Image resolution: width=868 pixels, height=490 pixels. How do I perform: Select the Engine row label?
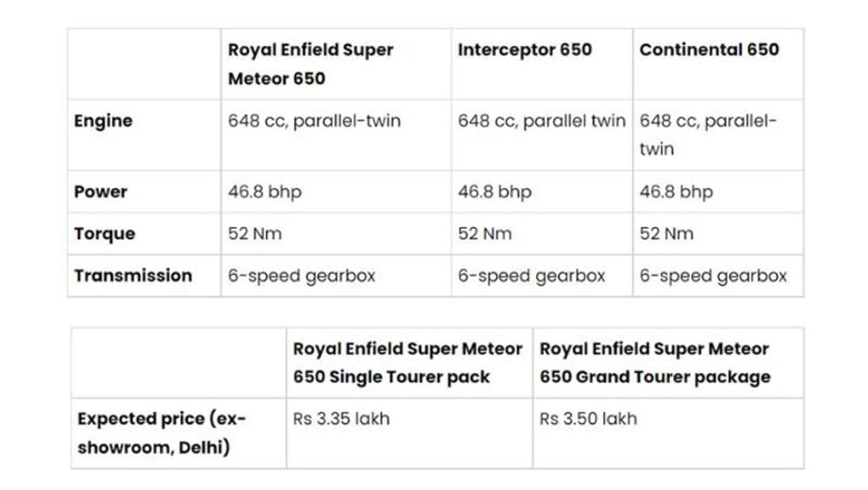pos(103,121)
